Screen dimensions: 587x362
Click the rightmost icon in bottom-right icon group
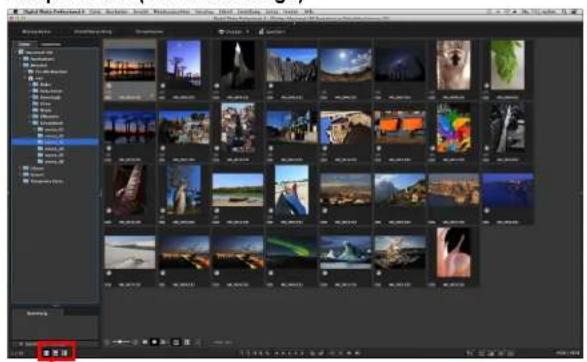click(510, 353)
